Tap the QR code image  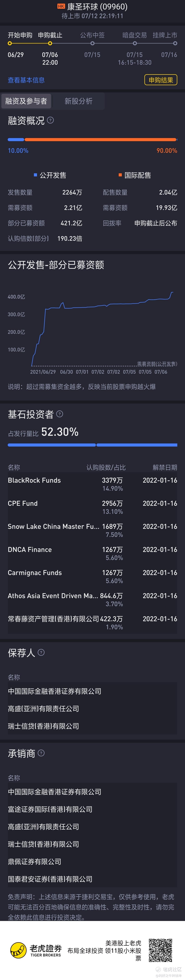(x=160, y=950)
